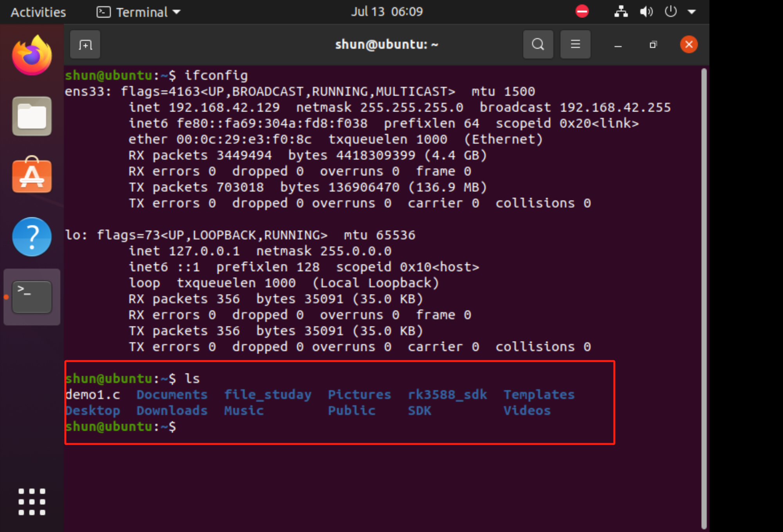Click the Music directory name
Image resolution: width=783 pixels, height=532 pixels.
244,410
